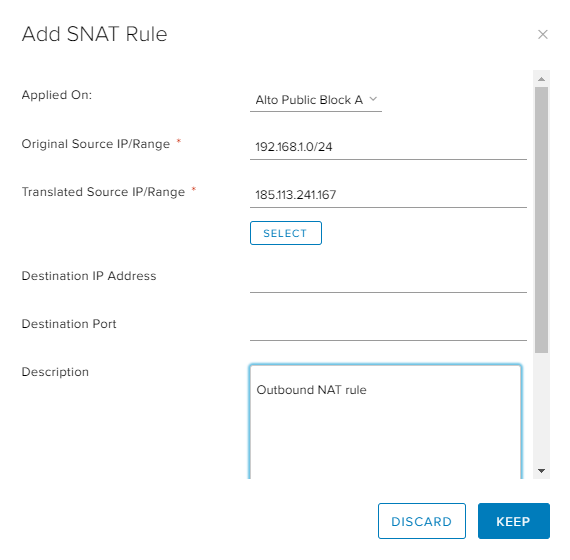Keep the new SNAT rule
Viewport: 570px width, 560px height.
click(514, 521)
